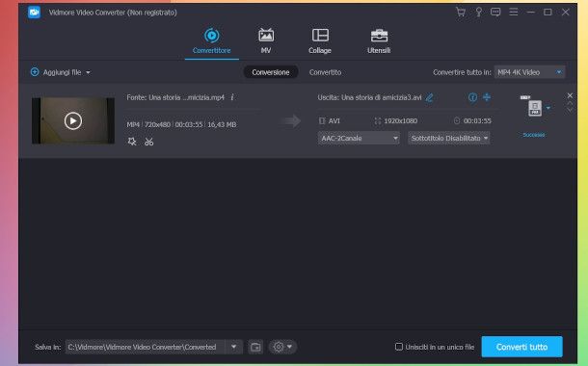
Task: Open the edit effects star-wand icon
Action: click(132, 142)
